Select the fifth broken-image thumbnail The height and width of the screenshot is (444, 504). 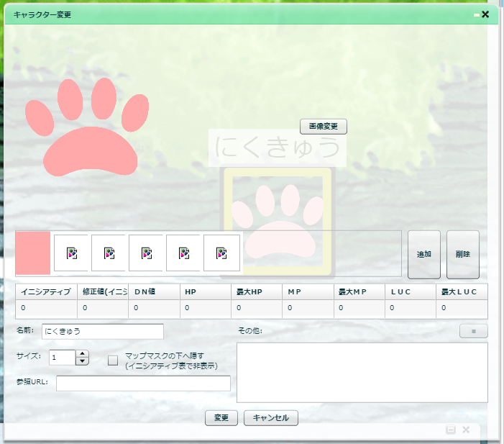pyautogui.click(x=221, y=253)
